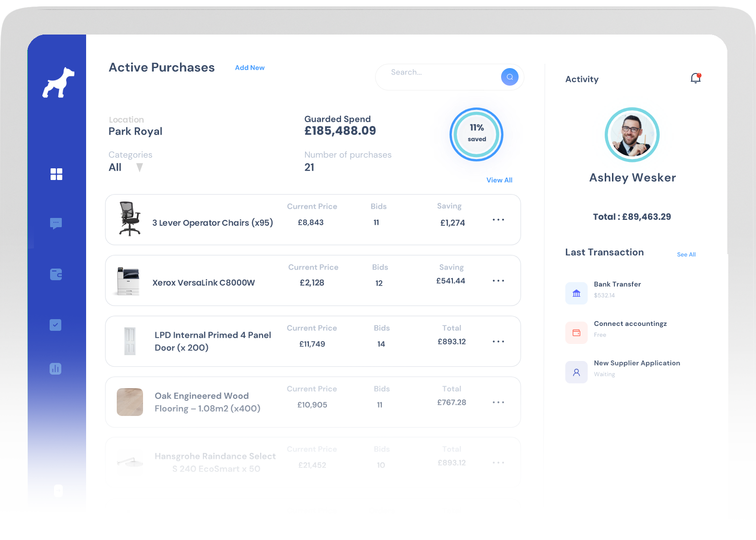This screenshot has height=540, width=756.
Task: Open the messages chat icon in sidebar
Action: (x=56, y=224)
